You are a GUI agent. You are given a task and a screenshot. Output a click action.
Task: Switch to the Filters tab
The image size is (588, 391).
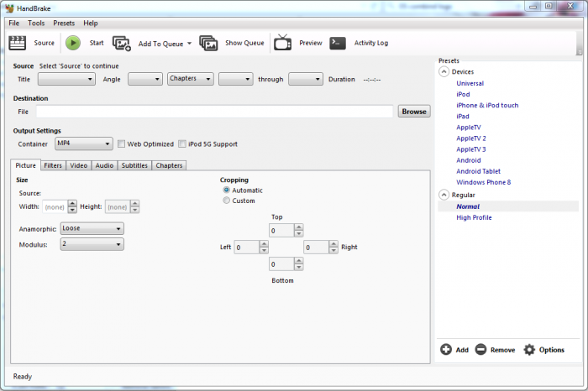[x=53, y=165]
